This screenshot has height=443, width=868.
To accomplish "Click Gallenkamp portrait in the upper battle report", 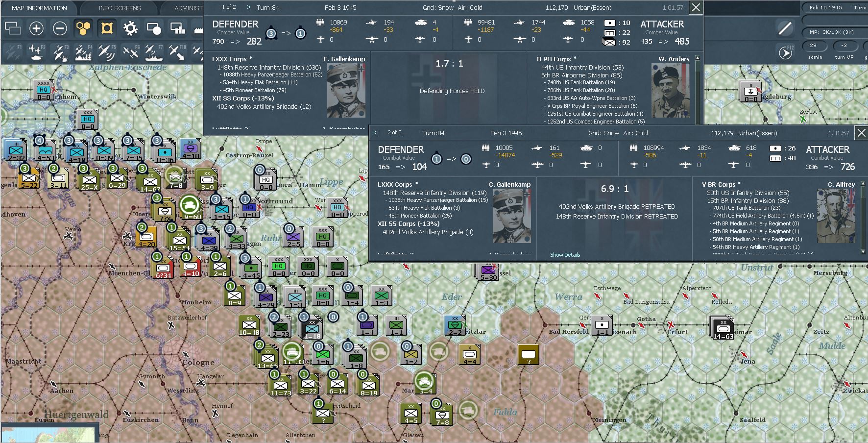I will click(x=346, y=90).
